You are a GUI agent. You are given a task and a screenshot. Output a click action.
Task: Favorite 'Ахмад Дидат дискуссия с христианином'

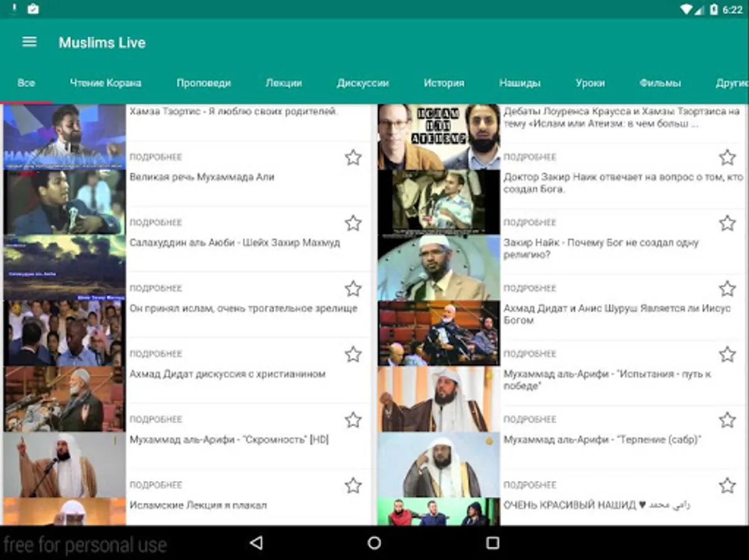coord(353,420)
